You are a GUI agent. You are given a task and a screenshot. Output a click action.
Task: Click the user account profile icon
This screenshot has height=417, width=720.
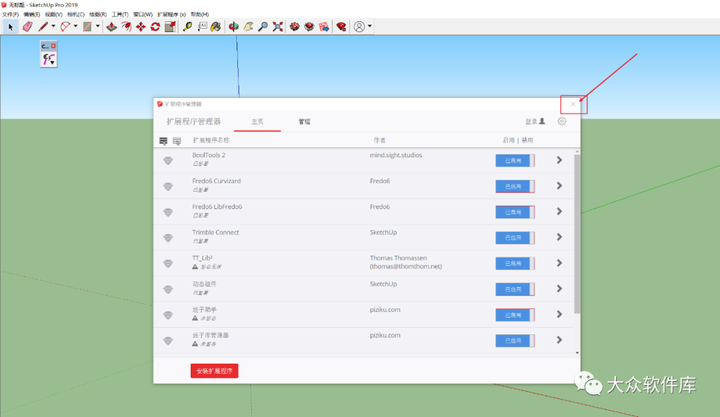tap(359, 27)
